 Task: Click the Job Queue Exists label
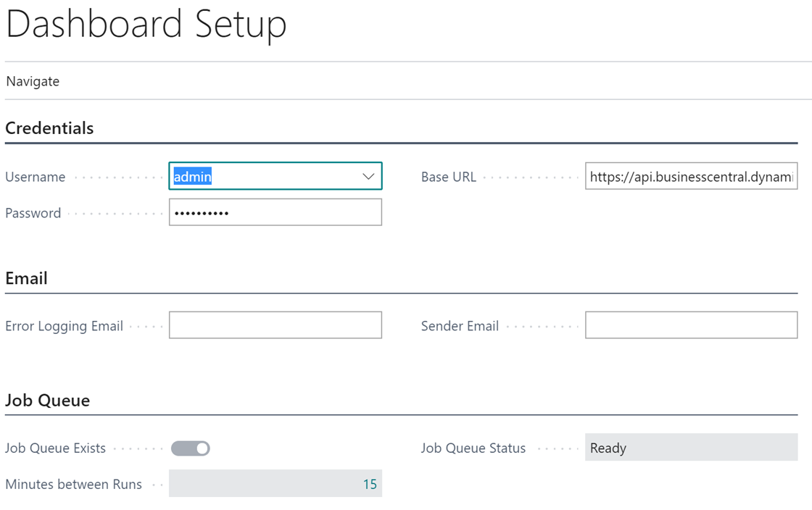[x=55, y=448]
